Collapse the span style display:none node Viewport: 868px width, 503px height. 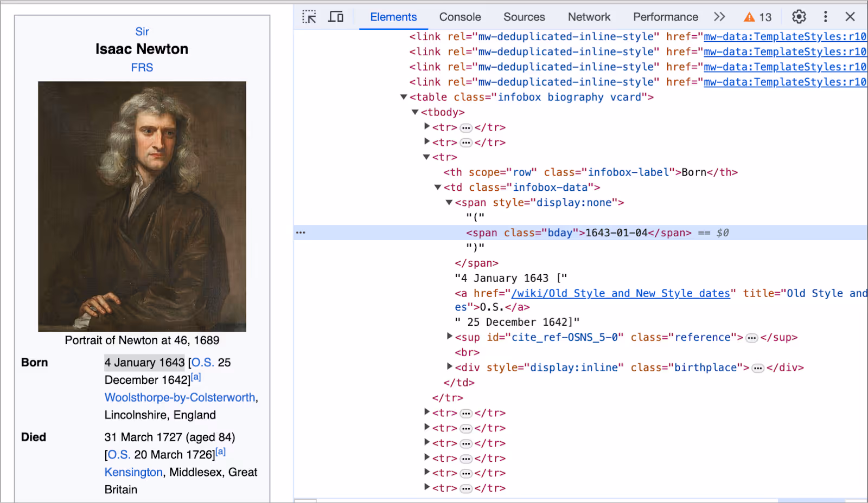449,203
